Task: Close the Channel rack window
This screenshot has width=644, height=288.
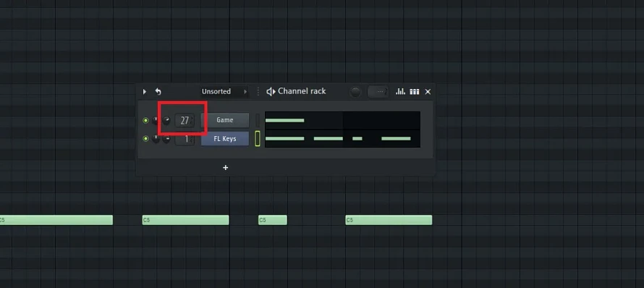Action: click(x=428, y=92)
